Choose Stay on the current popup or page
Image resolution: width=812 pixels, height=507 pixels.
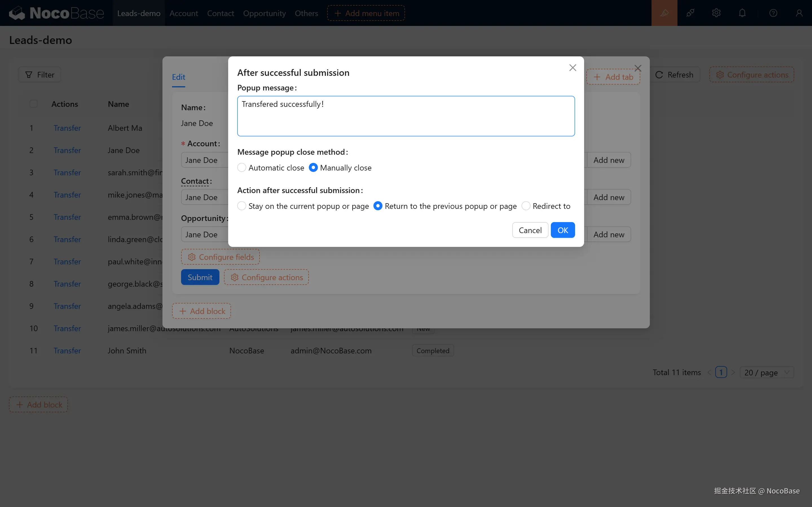pos(242,205)
